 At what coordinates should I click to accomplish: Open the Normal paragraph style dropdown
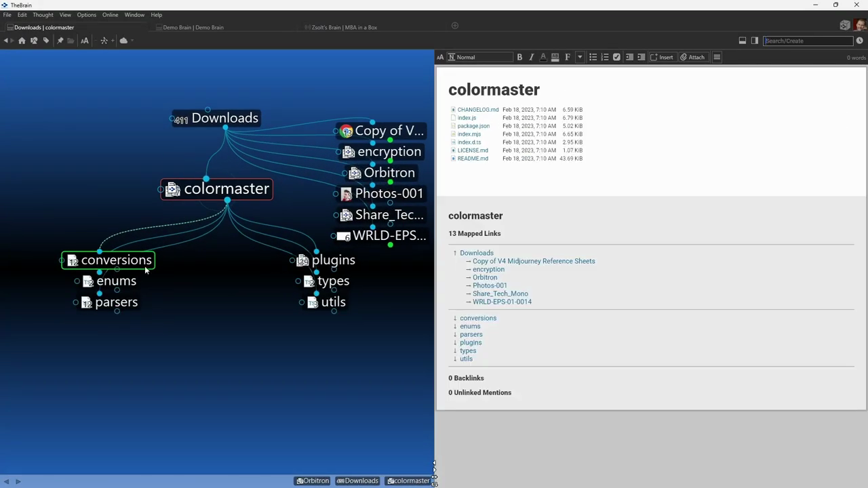tap(480, 57)
